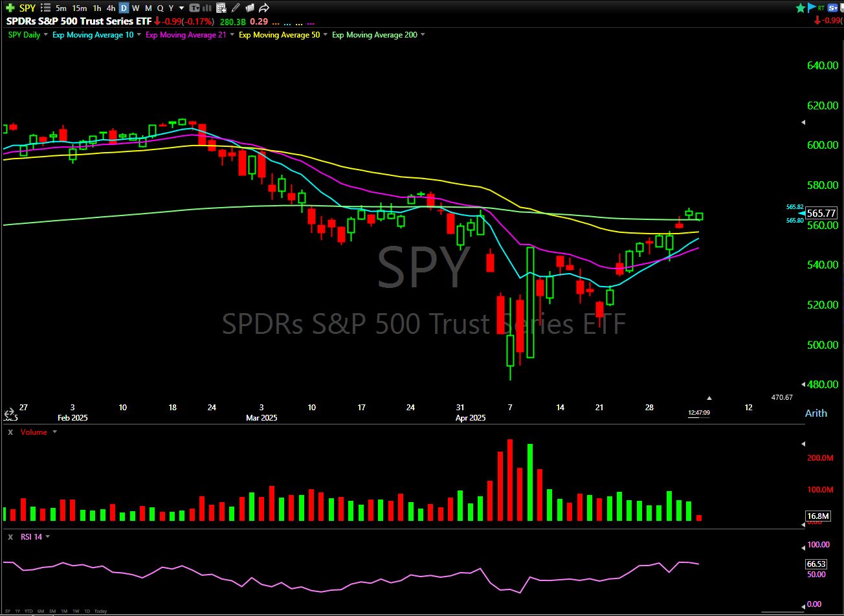Click the small triangle near the 620.00 label

point(803,122)
